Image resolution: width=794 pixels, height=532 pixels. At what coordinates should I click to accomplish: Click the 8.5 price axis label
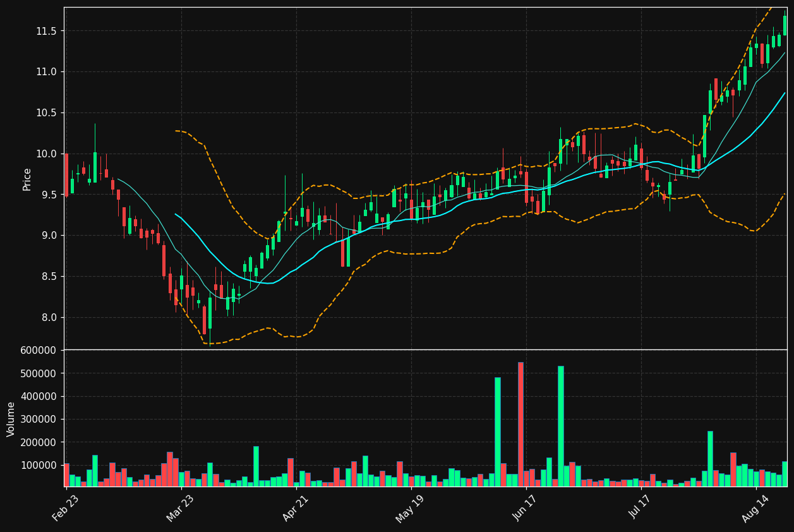pos(48,276)
